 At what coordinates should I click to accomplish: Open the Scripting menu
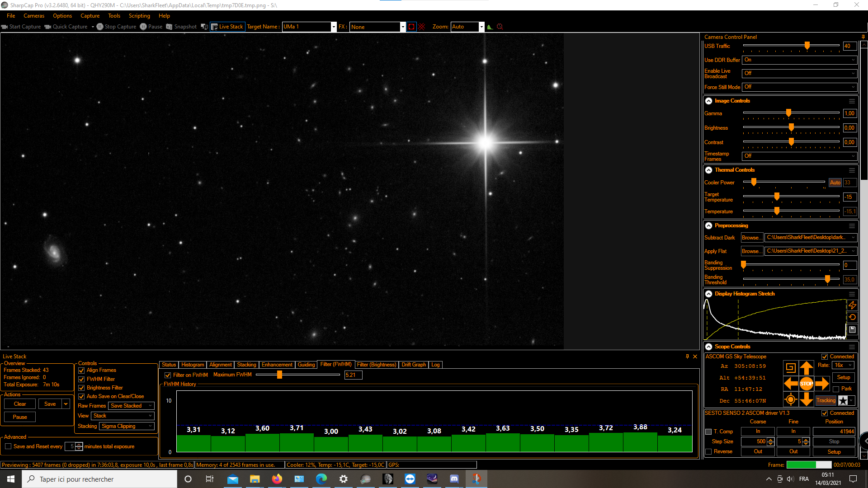pos(139,16)
